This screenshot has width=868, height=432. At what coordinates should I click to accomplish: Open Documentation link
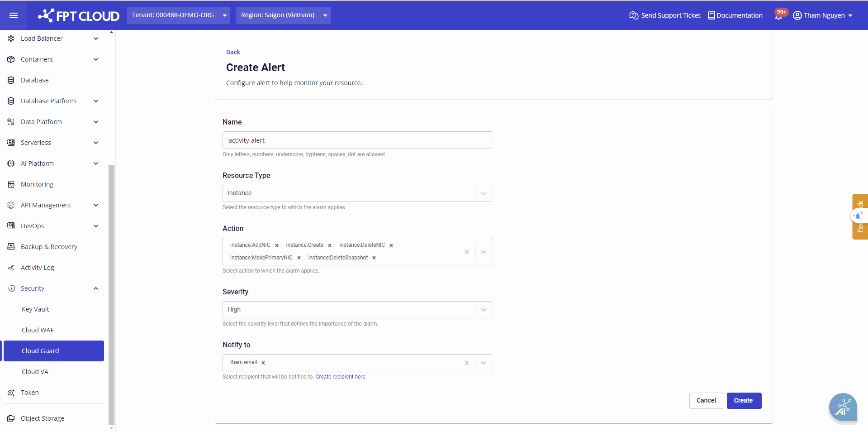pos(735,15)
